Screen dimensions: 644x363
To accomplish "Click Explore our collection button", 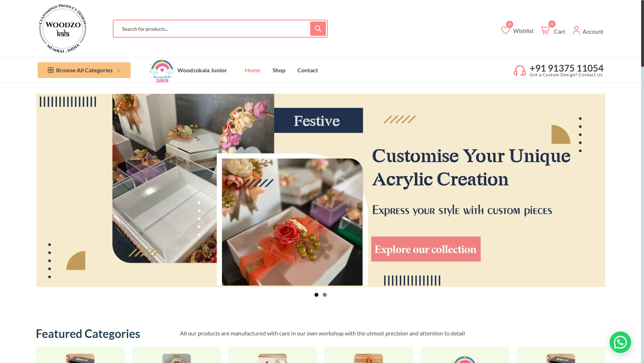I will pyautogui.click(x=426, y=249).
